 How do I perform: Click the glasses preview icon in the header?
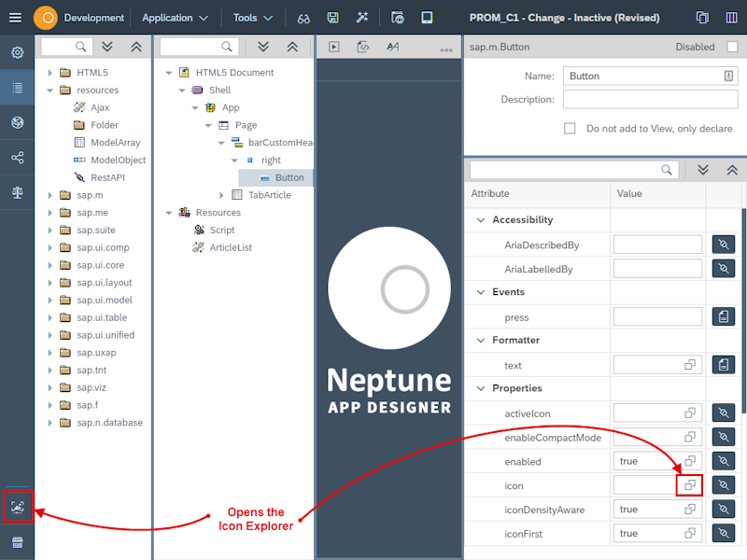[303, 17]
